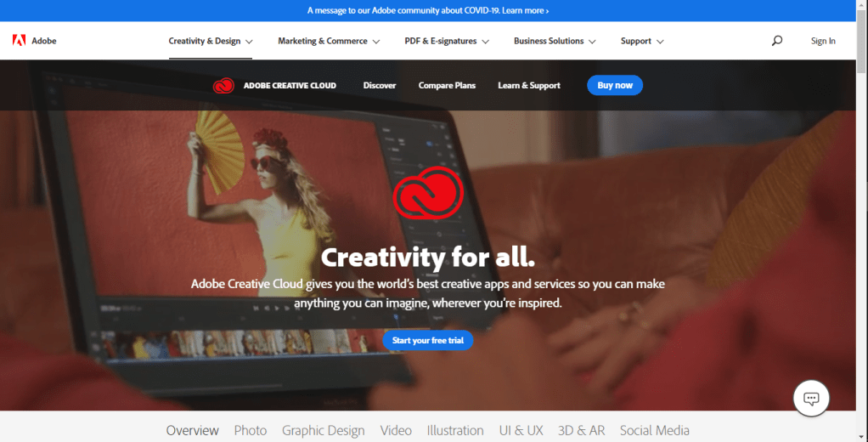Click the Creative Cloud logo in the sub-navigation
This screenshot has width=868, height=442.
click(x=223, y=85)
